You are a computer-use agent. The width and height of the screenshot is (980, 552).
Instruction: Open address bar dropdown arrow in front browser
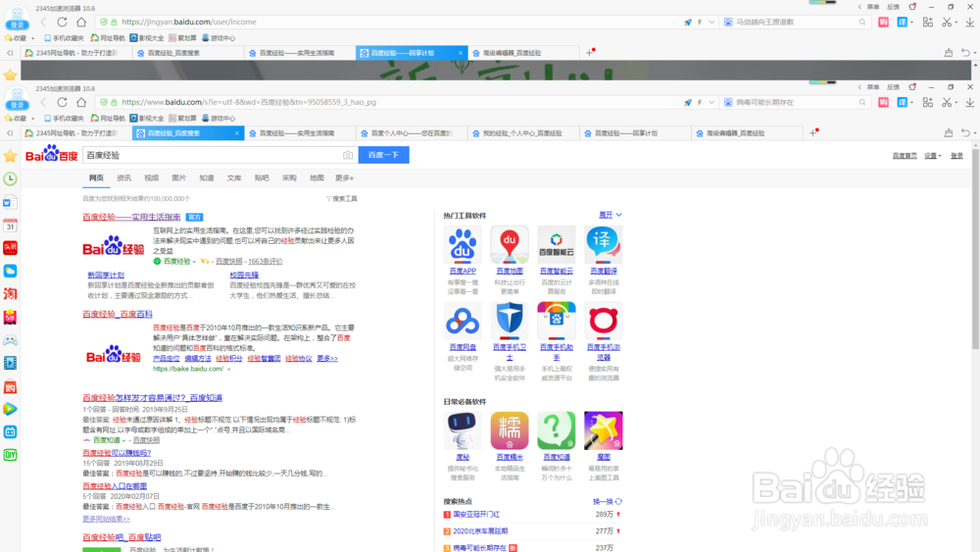[711, 102]
